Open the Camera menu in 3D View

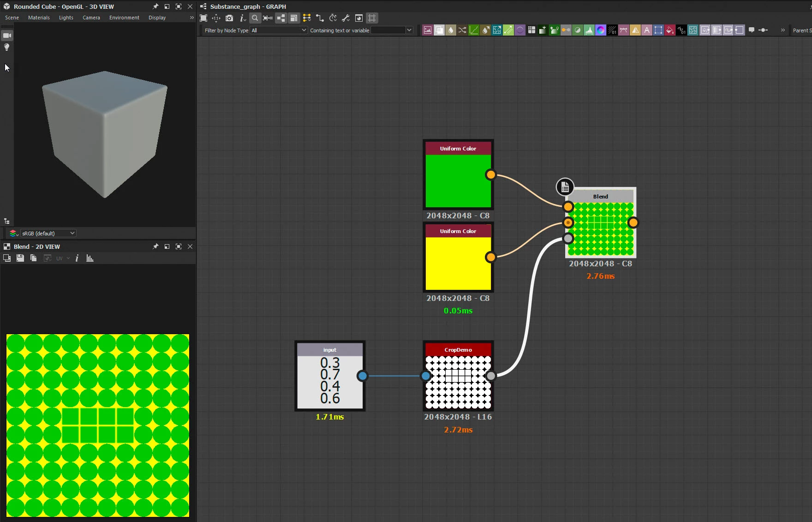pyautogui.click(x=91, y=18)
